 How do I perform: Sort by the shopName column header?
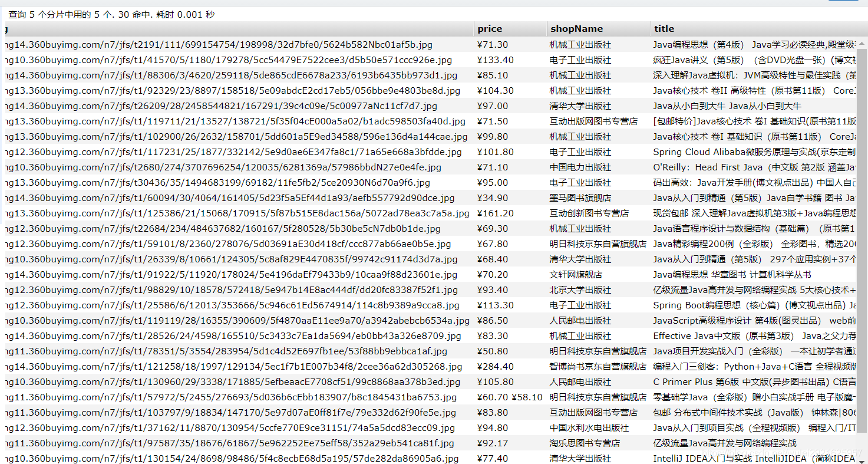pyautogui.click(x=599, y=29)
